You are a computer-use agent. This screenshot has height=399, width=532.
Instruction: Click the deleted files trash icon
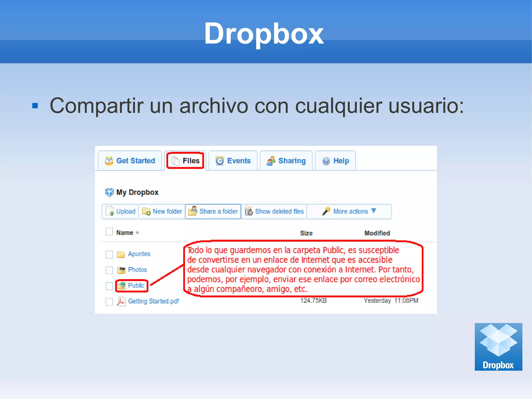click(249, 211)
